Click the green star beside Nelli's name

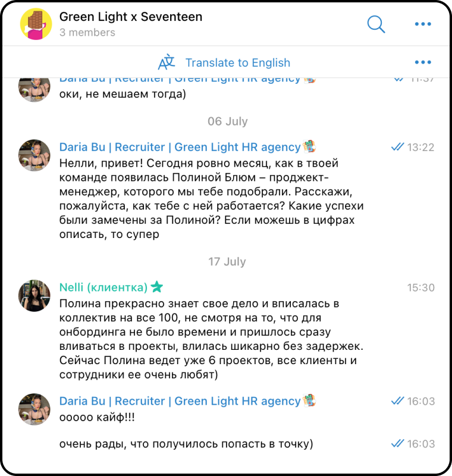click(157, 287)
